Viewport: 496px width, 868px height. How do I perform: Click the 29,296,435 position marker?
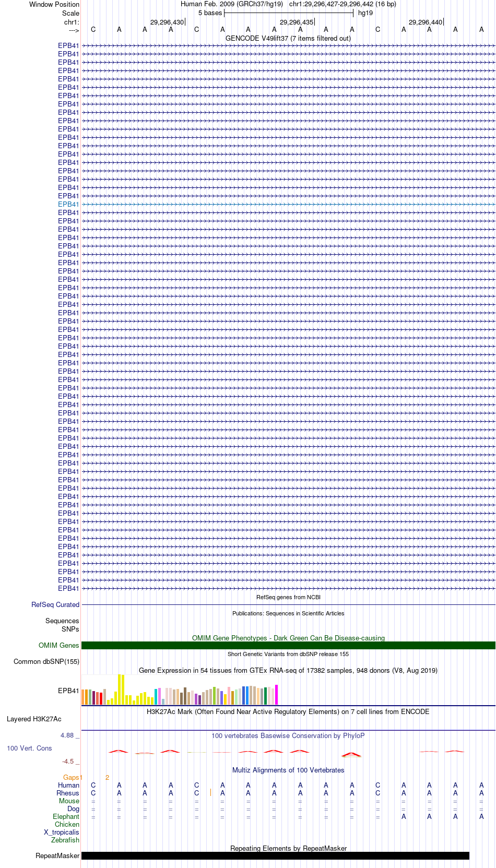(x=297, y=22)
